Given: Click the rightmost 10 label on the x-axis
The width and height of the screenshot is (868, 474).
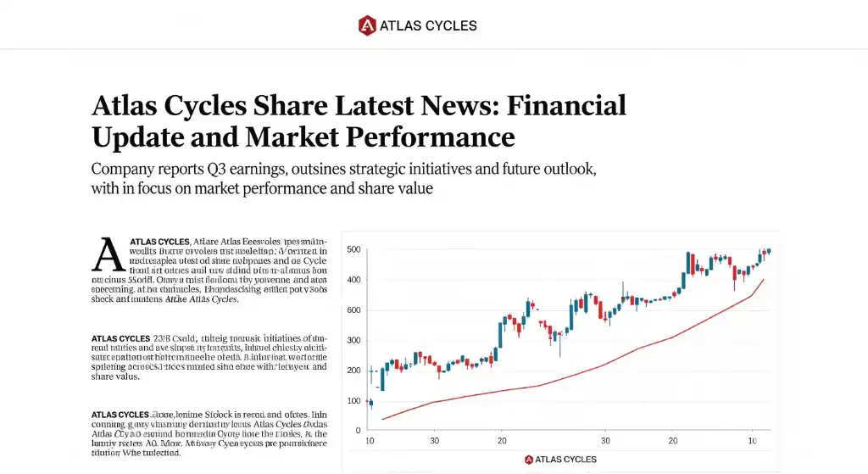Looking at the screenshot, I should click(x=753, y=442).
